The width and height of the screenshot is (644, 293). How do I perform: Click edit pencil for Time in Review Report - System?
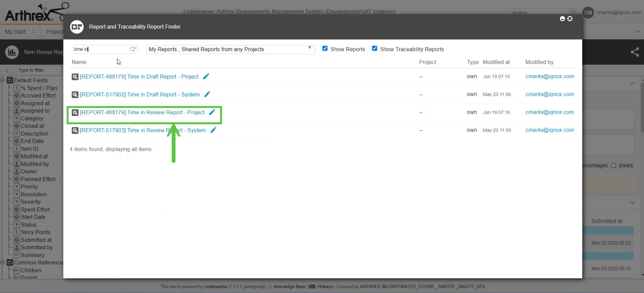(213, 130)
